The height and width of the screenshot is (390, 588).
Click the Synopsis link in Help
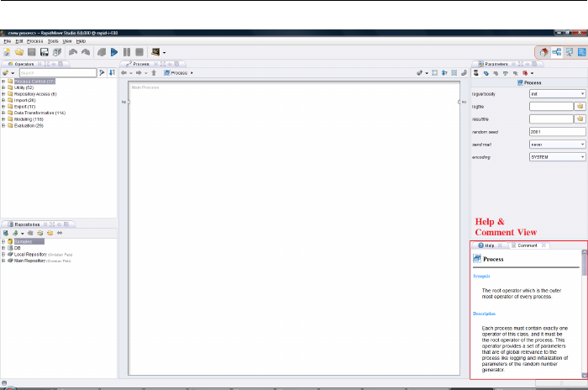(481, 276)
